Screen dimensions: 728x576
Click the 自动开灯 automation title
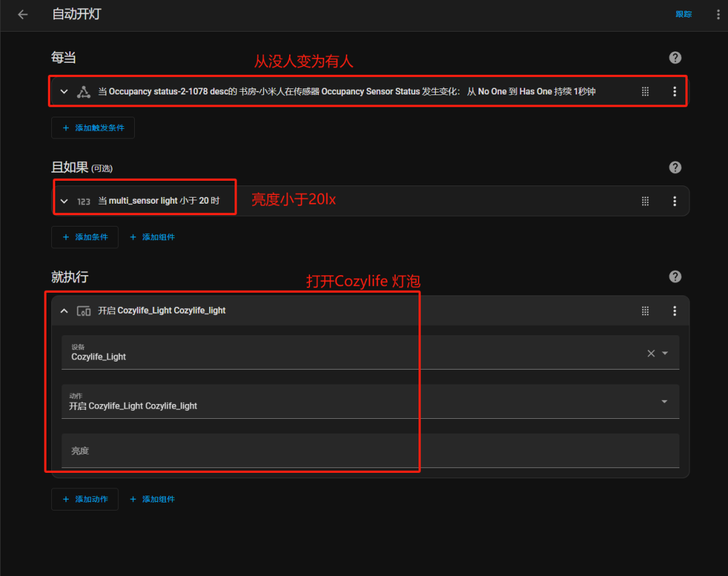[77, 14]
